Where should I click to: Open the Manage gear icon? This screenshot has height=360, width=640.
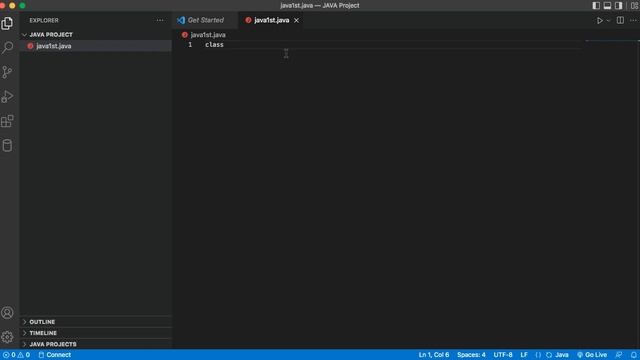(7, 337)
